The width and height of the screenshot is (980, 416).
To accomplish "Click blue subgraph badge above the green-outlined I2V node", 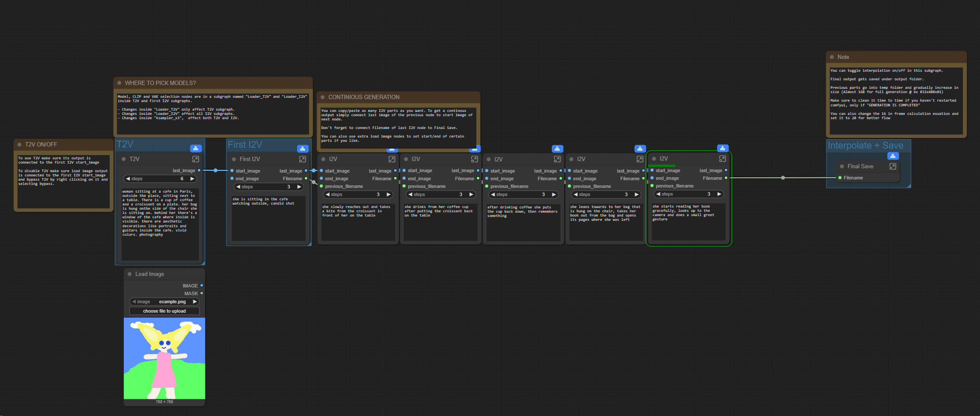I will click(x=722, y=148).
